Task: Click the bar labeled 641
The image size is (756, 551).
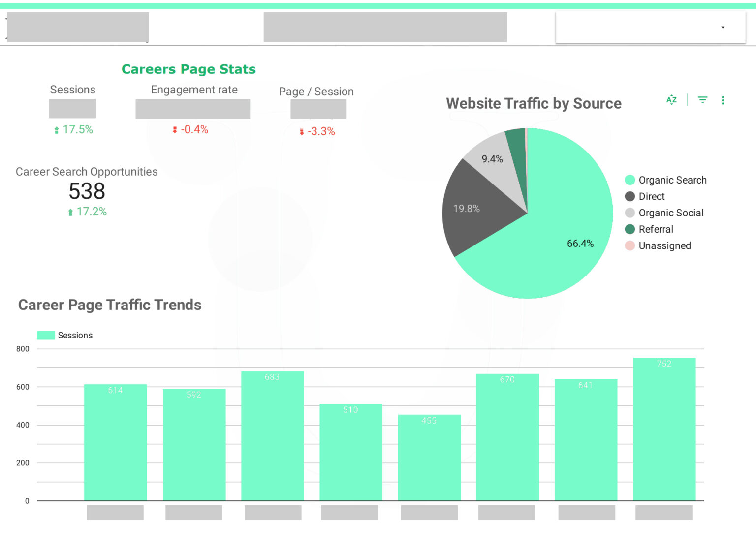Action: click(586, 440)
